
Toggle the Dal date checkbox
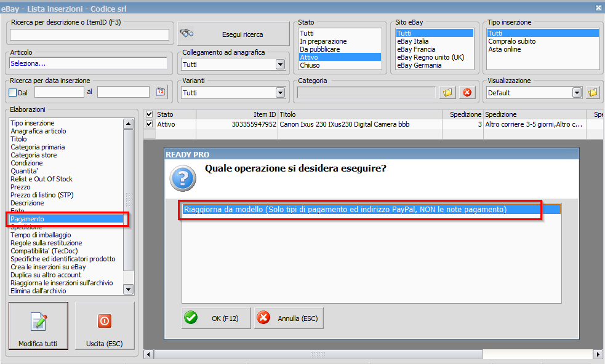pyautogui.click(x=13, y=93)
